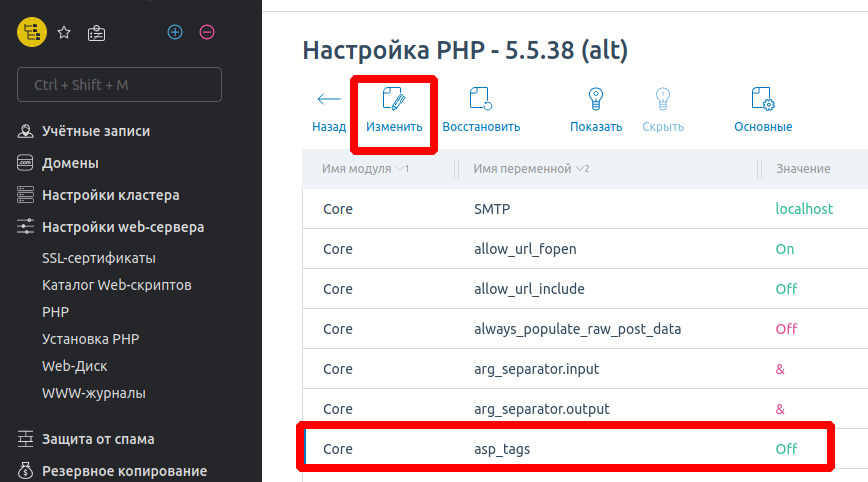Expand Настройки кластера section

[x=111, y=195]
